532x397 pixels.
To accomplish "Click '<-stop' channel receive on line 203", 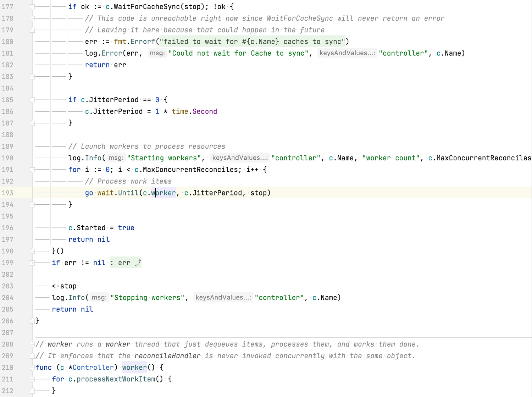I will [x=64, y=286].
